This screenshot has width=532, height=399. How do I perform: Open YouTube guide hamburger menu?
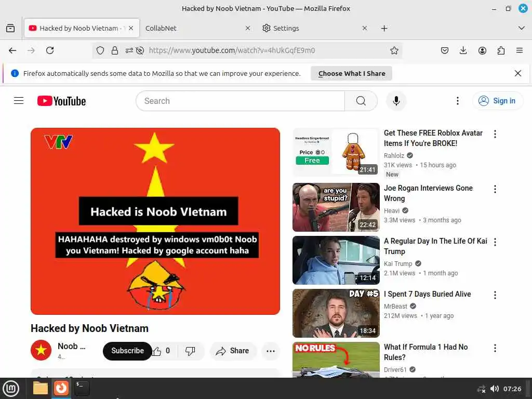click(19, 101)
